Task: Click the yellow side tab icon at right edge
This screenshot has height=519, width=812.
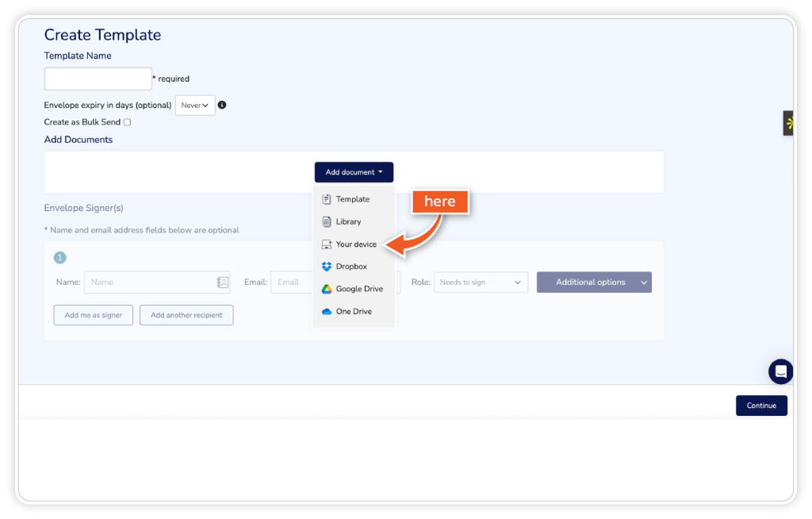Action: coord(789,123)
